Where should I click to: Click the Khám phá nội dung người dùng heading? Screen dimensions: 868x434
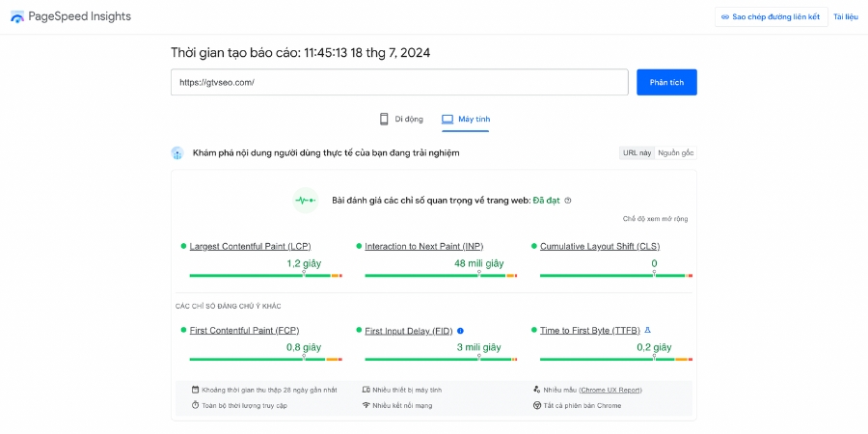pyautogui.click(x=326, y=152)
